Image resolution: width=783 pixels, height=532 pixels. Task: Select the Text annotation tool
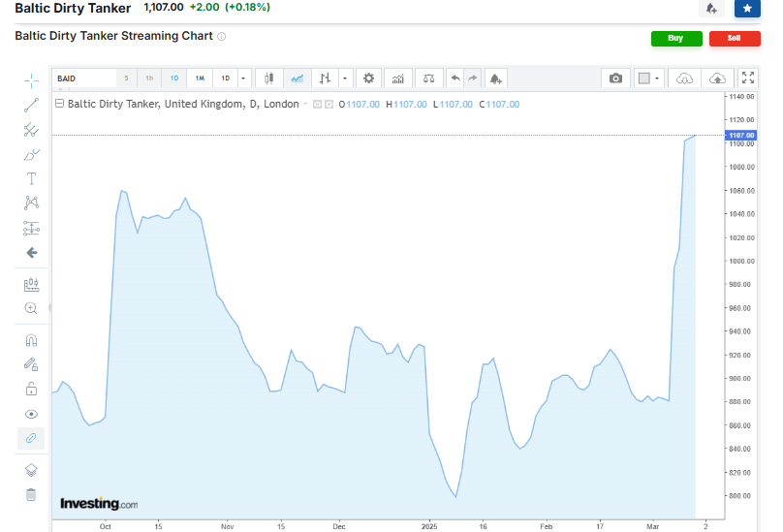coord(31,178)
